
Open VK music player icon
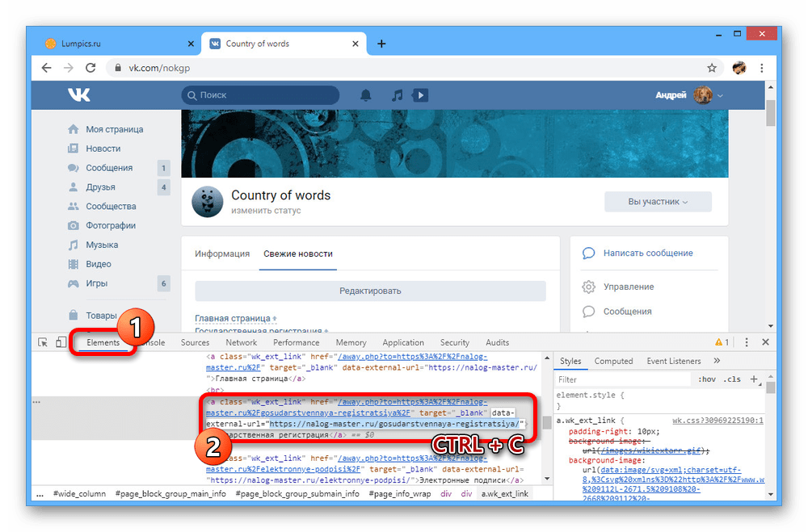pos(397,95)
